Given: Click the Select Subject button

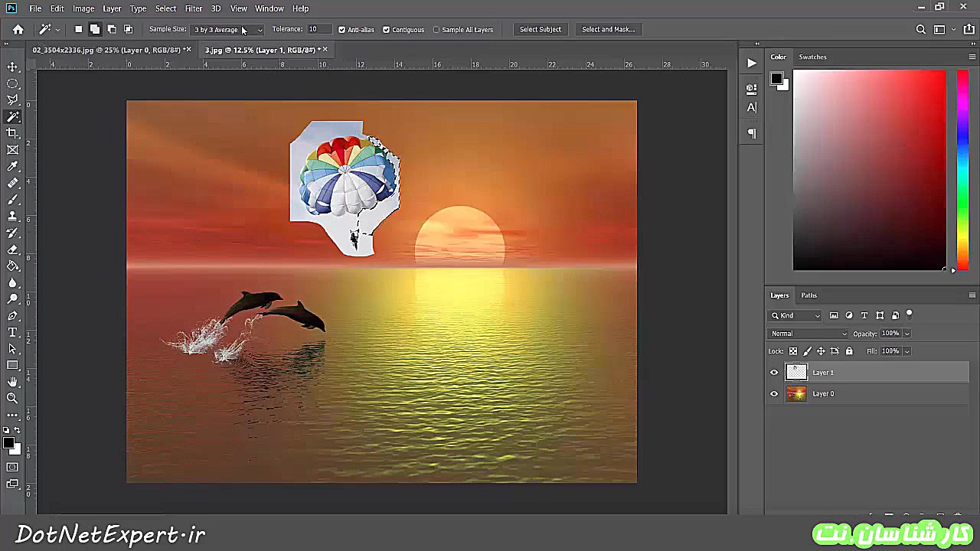Looking at the screenshot, I should (x=540, y=30).
